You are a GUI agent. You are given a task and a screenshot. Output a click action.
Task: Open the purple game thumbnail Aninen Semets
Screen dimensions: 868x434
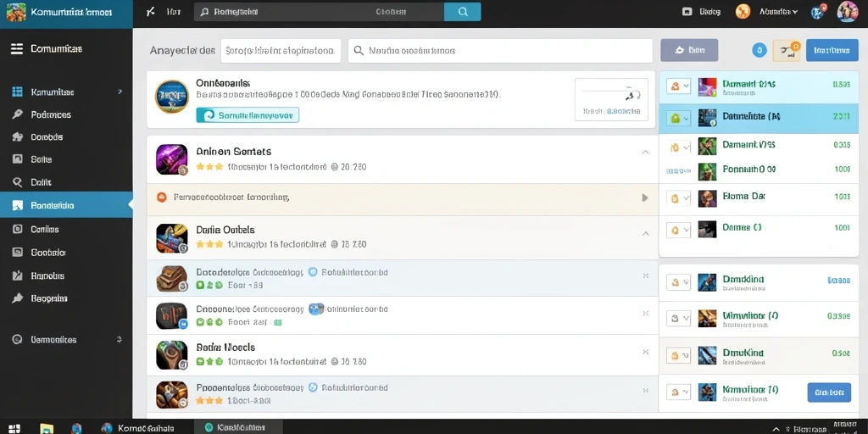click(171, 159)
